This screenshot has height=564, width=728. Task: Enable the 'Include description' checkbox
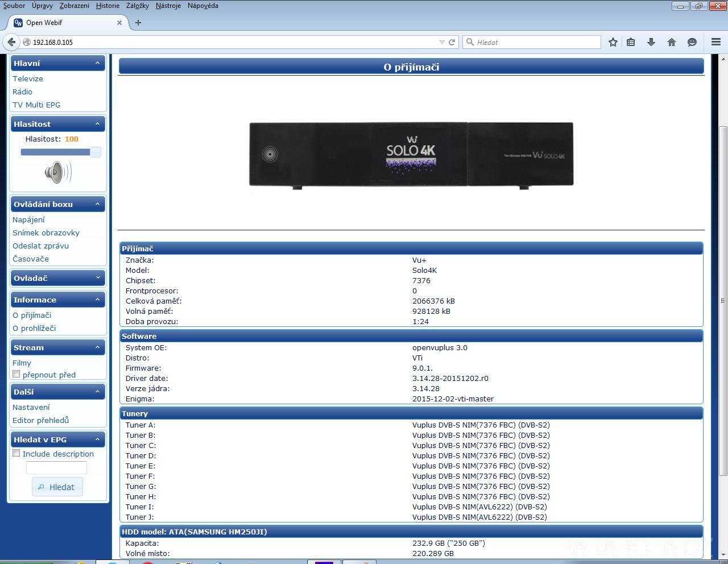[16, 453]
